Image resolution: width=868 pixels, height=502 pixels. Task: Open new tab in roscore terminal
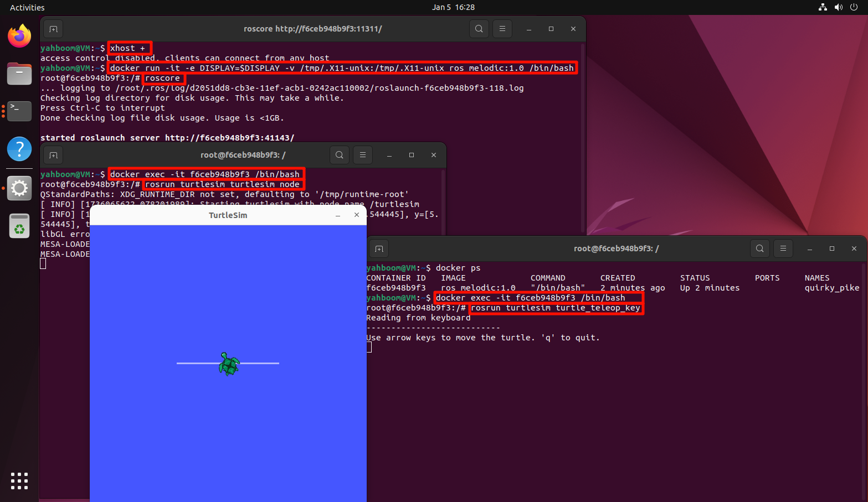click(x=53, y=29)
